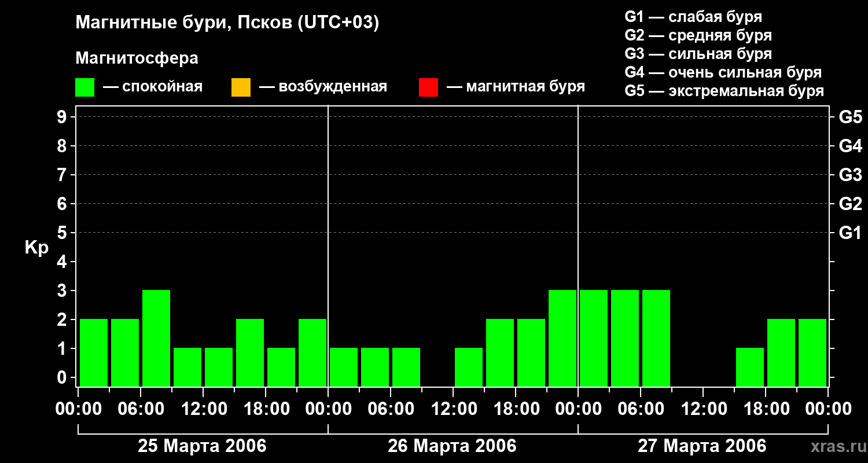Click the 'G5' right axis label
Screen dimensions: 868x463
[x=850, y=117]
